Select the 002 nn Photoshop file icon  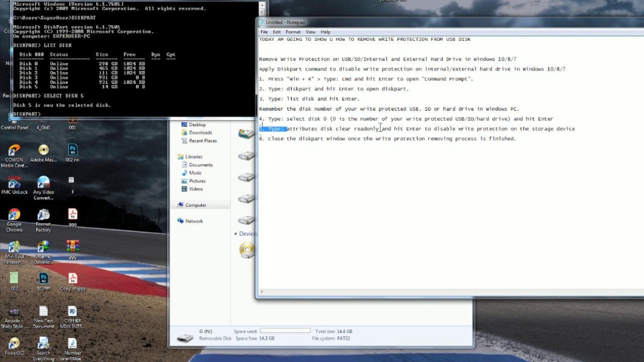(x=72, y=153)
